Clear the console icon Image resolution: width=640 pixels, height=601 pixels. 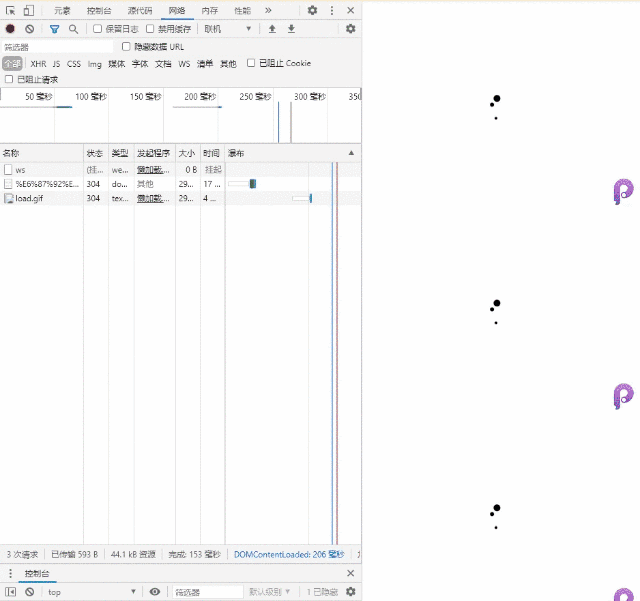click(29, 592)
